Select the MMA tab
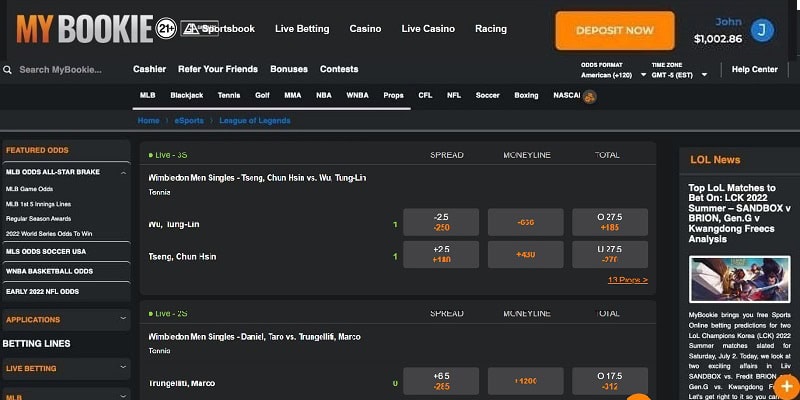Viewport: 800px width, 400px height. (292, 95)
